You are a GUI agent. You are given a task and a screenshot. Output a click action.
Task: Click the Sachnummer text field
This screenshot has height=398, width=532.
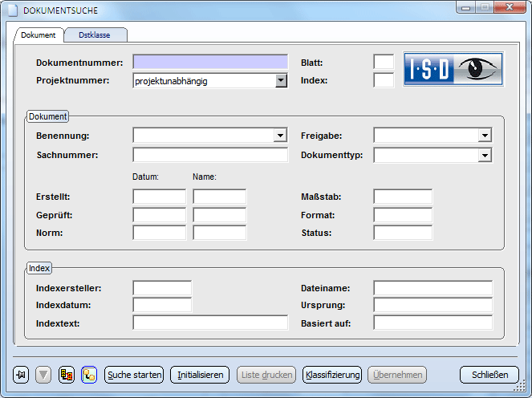pos(210,155)
